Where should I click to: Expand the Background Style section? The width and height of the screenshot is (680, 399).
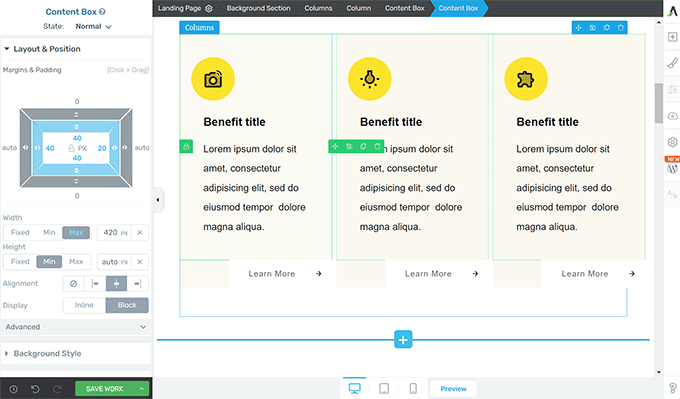[x=76, y=353]
